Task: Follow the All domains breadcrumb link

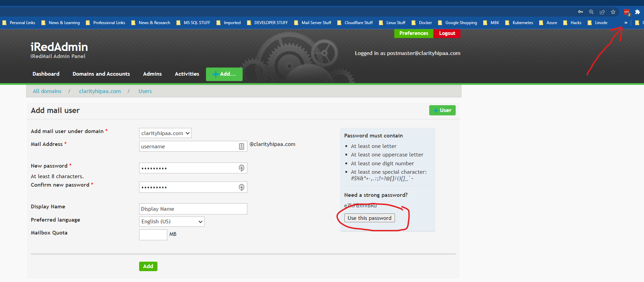Action: coord(47,91)
